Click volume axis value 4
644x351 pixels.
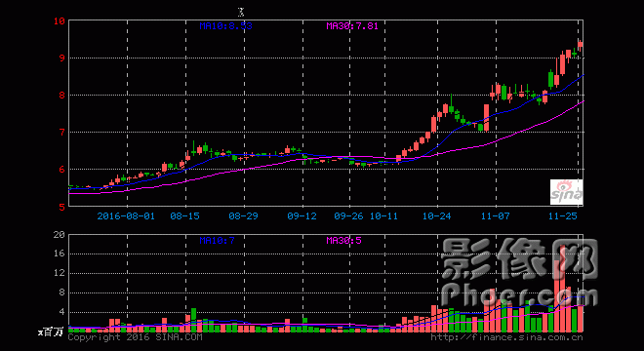(x=62, y=312)
